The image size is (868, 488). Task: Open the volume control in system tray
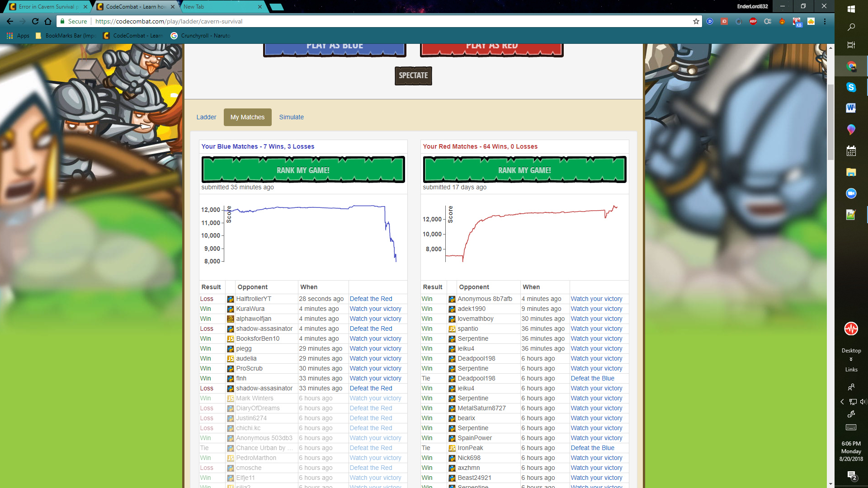(x=863, y=402)
